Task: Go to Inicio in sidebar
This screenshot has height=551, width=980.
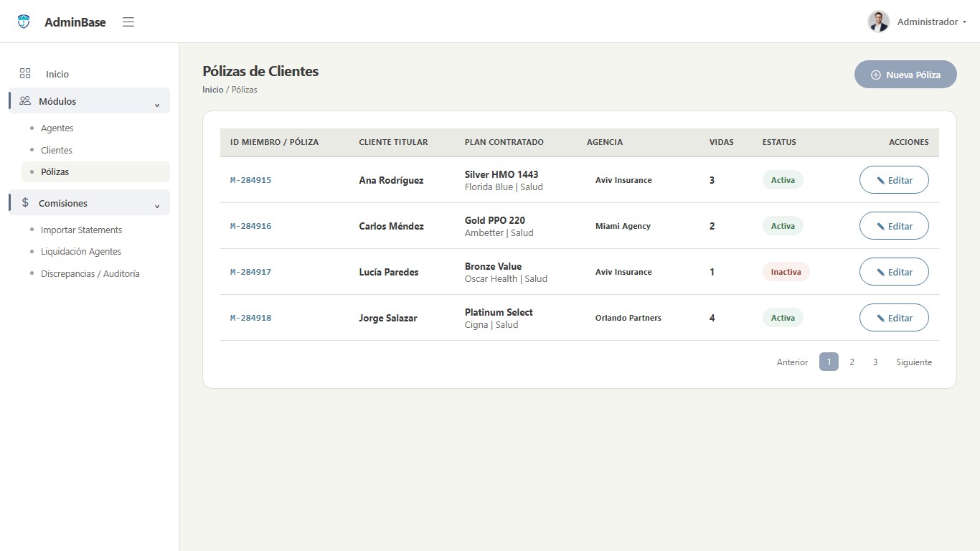Action: point(57,74)
